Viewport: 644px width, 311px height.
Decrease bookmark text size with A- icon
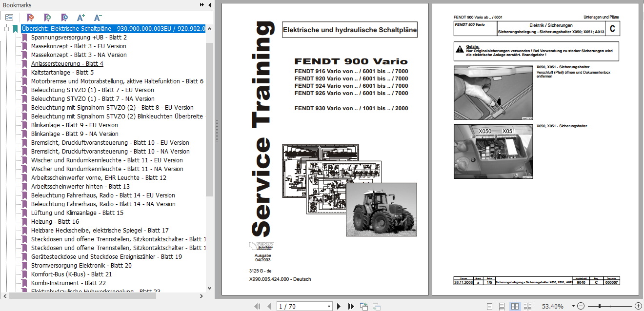pyautogui.click(x=98, y=17)
